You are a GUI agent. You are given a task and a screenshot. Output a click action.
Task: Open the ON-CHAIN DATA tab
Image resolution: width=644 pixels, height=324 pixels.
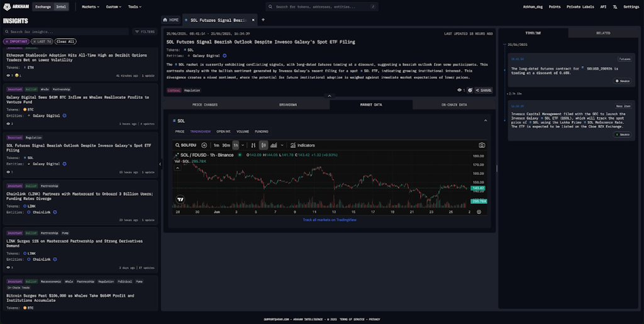454,104
